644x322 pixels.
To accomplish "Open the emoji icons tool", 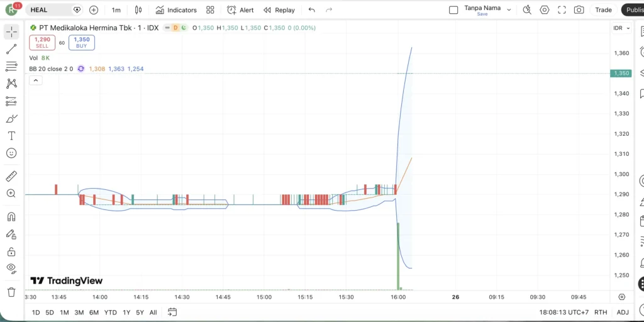I will (x=11, y=153).
